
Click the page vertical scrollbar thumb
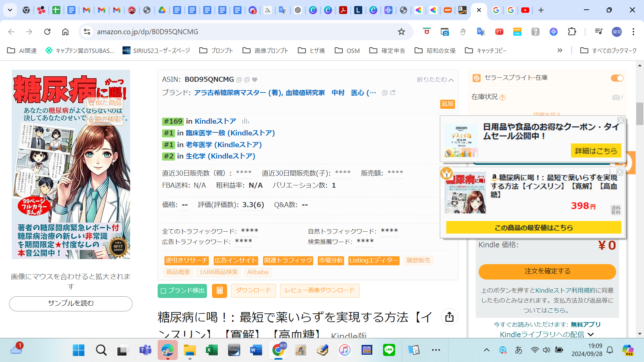pos(640,114)
